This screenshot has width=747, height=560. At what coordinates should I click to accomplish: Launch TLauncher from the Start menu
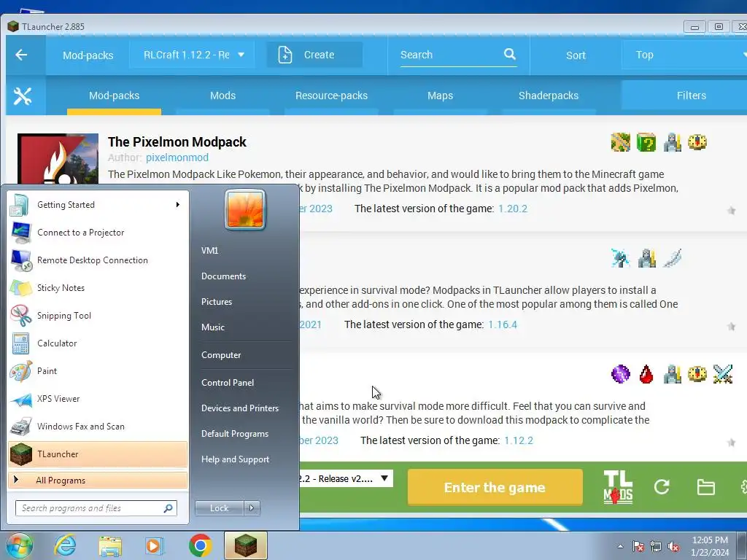(x=98, y=454)
